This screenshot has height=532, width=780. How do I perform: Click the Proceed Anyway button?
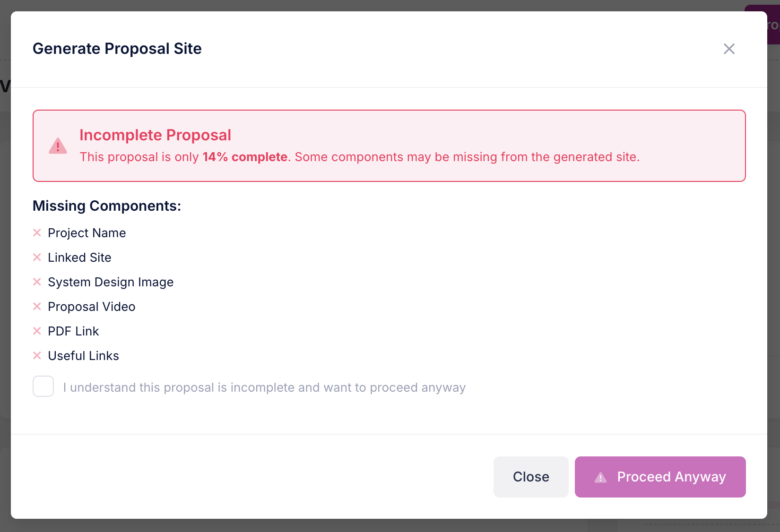[660, 477]
